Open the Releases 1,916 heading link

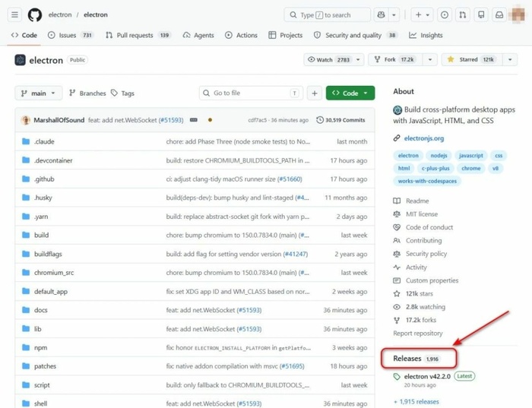tap(416, 359)
